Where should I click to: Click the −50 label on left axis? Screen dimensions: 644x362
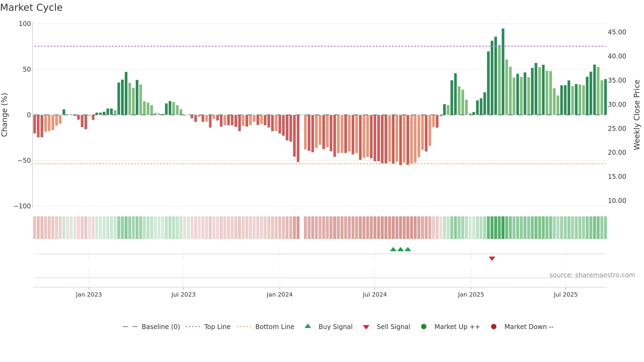(24, 161)
